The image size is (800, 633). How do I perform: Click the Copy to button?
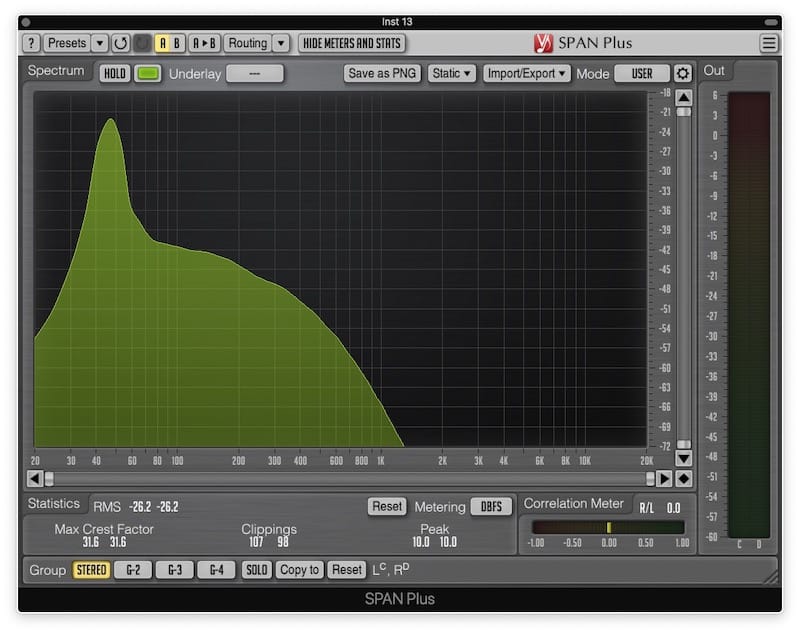coord(299,570)
